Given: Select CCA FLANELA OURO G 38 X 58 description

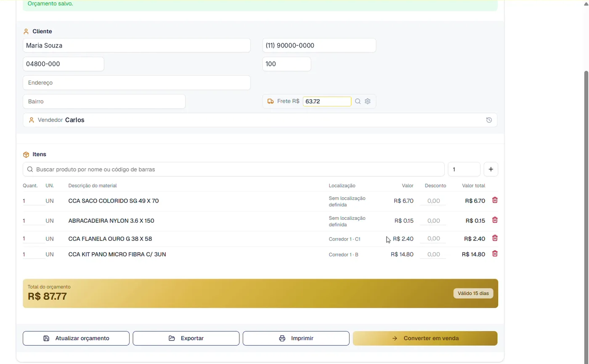Looking at the screenshot, I should click(110, 239).
